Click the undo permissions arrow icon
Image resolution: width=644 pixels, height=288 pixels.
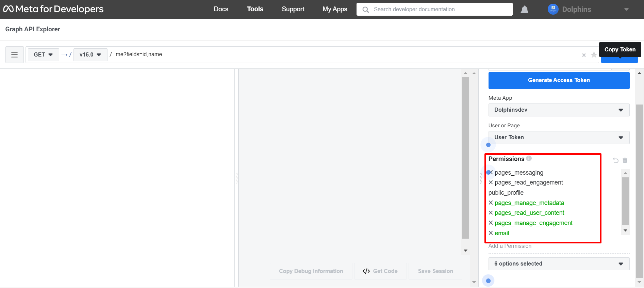click(615, 160)
